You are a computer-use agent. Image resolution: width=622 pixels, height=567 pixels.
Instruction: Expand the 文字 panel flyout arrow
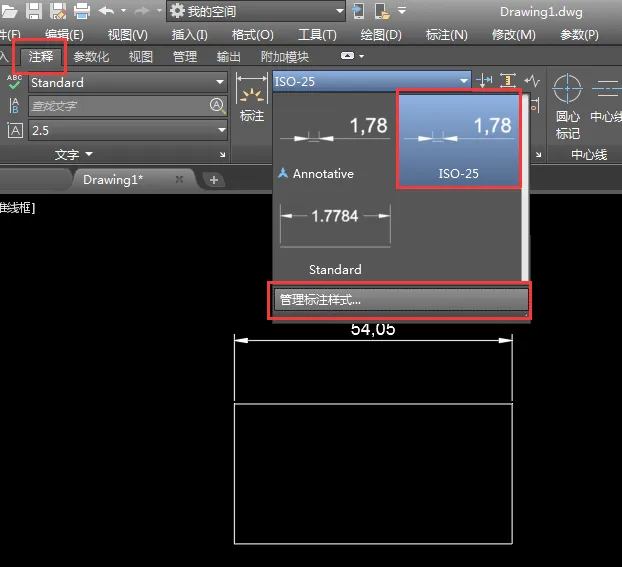(89, 154)
